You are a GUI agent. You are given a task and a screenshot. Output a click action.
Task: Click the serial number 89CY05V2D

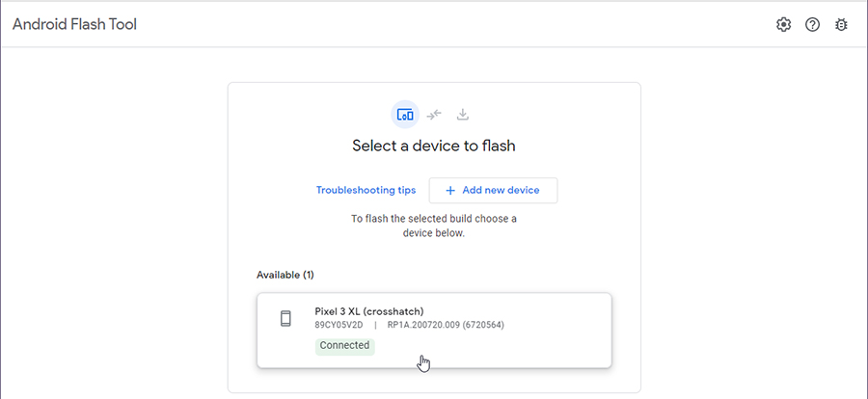point(339,326)
